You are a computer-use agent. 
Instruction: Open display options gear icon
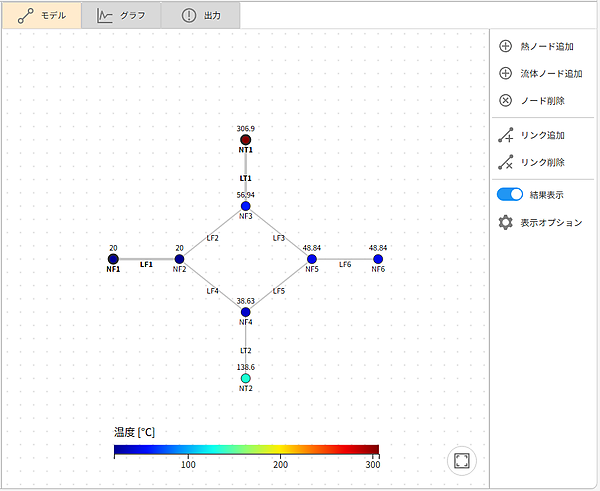(506, 223)
